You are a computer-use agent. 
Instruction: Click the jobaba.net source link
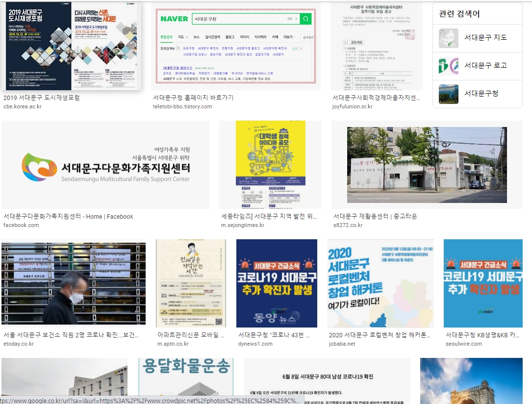(342, 344)
